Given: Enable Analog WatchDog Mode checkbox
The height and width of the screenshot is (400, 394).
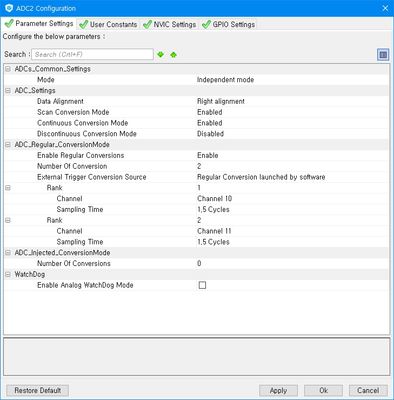Looking at the screenshot, I should coord(202,285).
